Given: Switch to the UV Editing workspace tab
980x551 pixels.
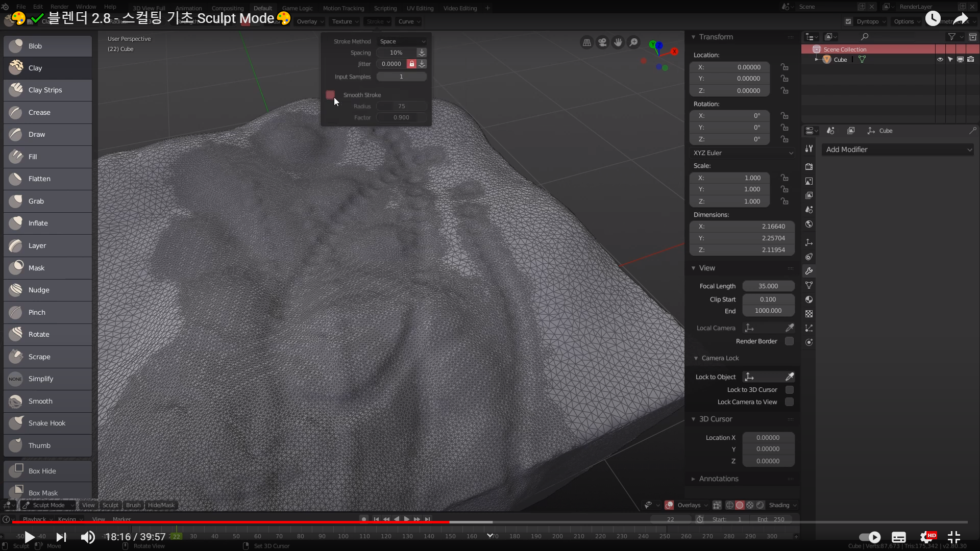Looking at the screenshot, I should 420,8.
